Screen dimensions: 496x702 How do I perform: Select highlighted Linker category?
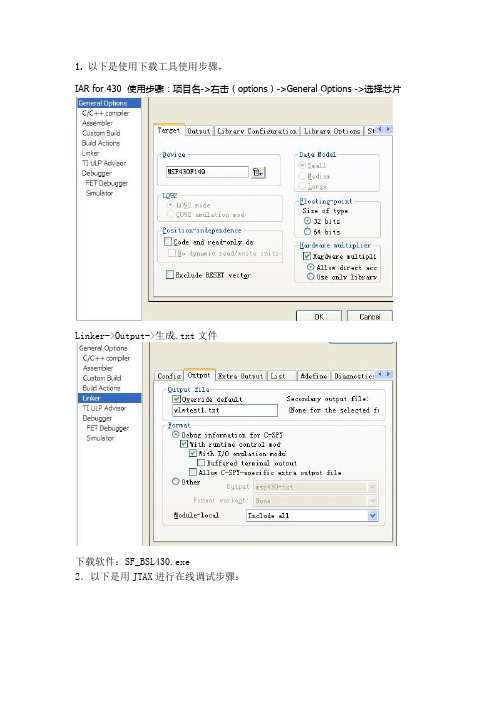(110, 398)
